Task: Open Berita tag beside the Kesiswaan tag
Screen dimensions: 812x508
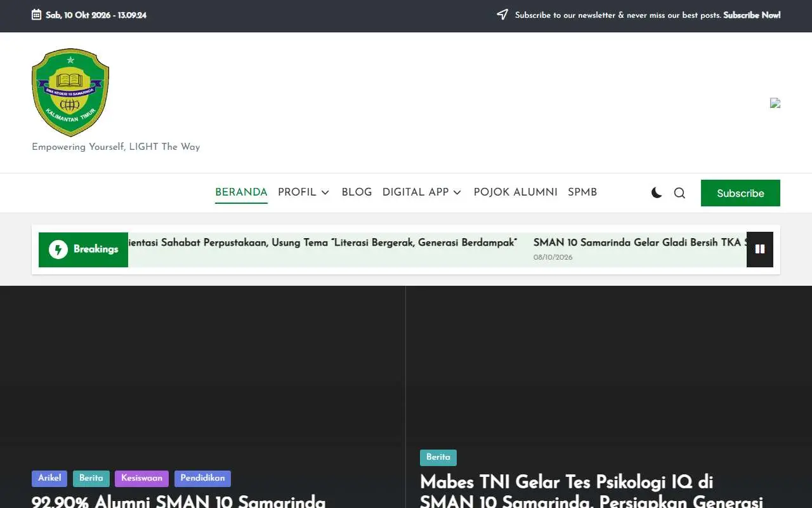Action: pyautogui.click(x=91, y=478)
